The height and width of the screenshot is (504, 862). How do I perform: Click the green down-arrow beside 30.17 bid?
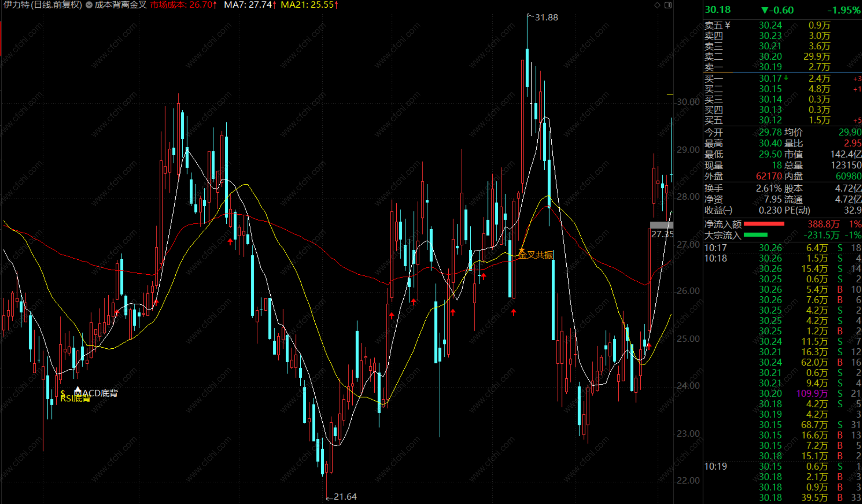point(786,78)
